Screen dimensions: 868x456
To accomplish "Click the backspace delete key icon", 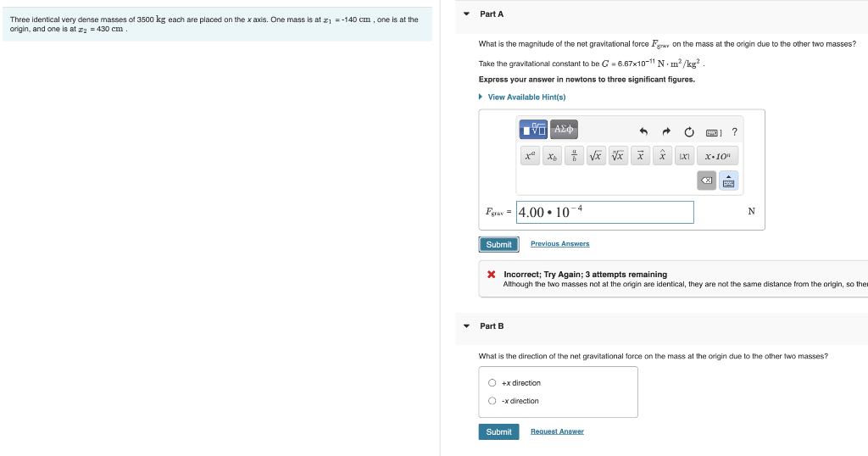I will (x=706, y=181).
